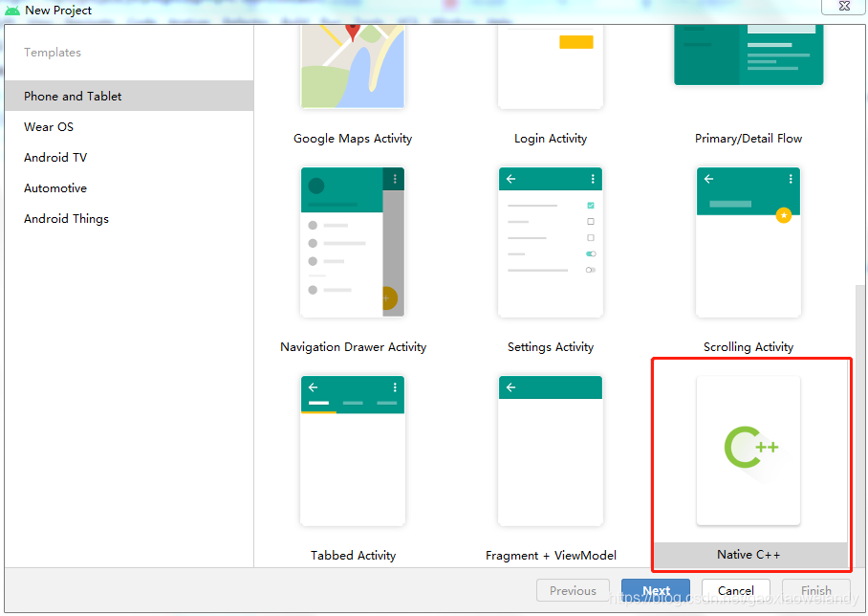Image resolution: width=868 pixels, height=616 pixels.
Task: Click the Native C++ template icon
Action: coord(749,451)
